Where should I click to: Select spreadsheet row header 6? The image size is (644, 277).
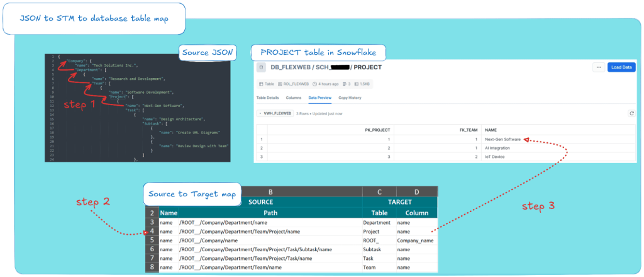click(x=152, y=249)
